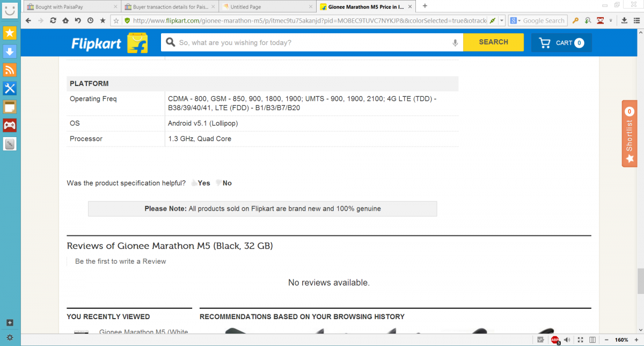Viewport: 644px width, 346px height.
Task: Click the 1.3 GHz, Quad Core value
Action: 200,139
